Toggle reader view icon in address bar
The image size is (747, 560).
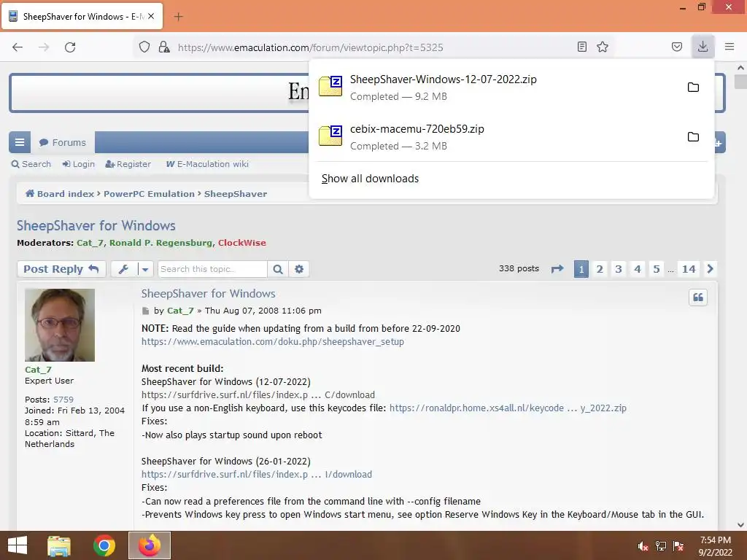tap(581, 47)
